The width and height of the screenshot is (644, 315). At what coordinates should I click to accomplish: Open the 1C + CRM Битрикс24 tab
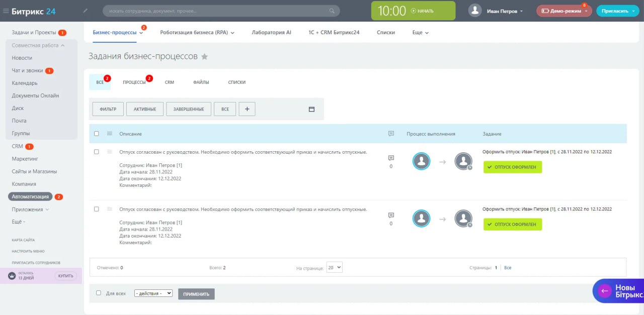[x=334, y=32]
